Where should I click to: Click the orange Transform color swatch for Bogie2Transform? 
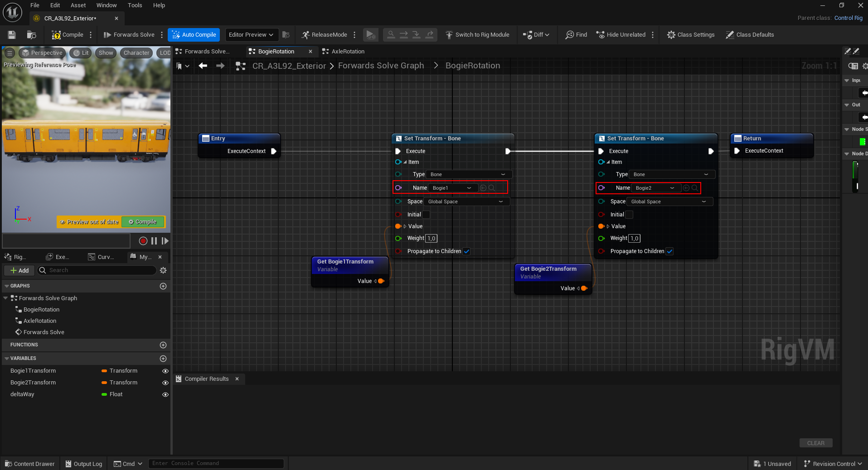[104, 383]
